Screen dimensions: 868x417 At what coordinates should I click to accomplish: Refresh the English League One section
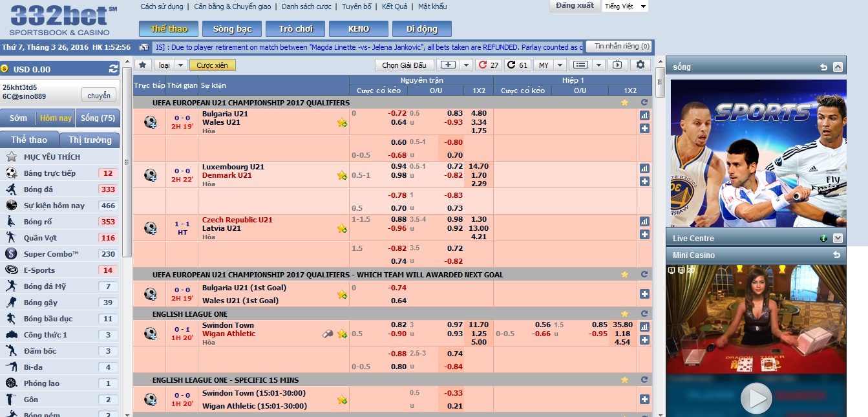tap(644, 314)
